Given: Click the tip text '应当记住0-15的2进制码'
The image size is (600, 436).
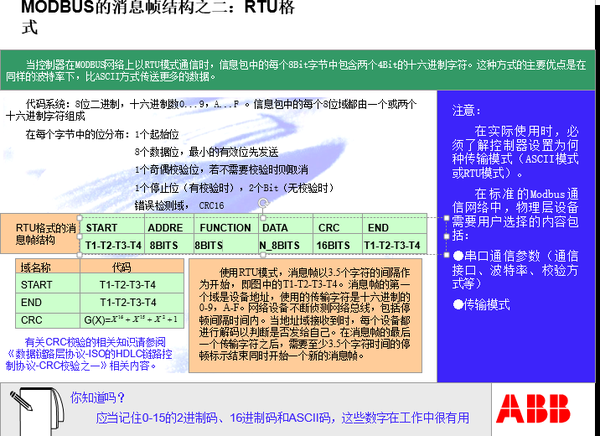Looking at the screenshot, I should [282, 418].
